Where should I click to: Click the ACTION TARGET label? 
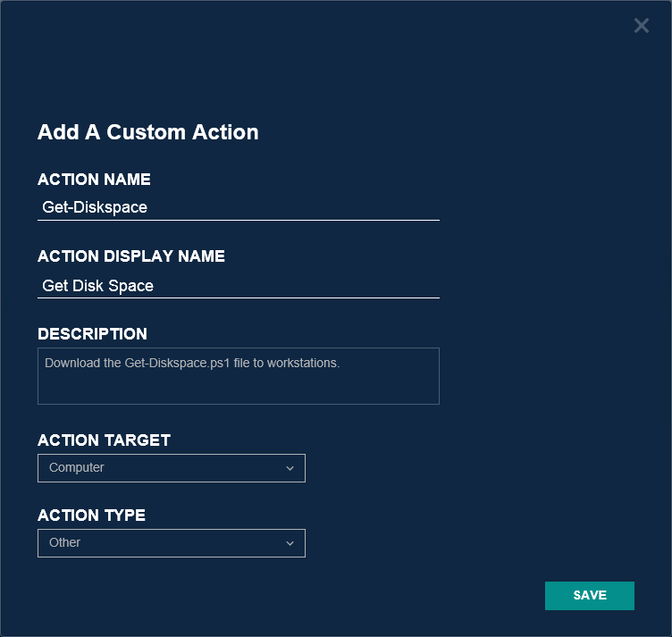coord(104,440)
